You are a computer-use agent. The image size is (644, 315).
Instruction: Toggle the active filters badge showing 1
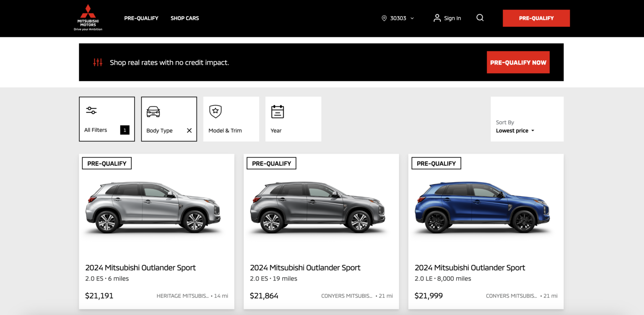[125, 130]
